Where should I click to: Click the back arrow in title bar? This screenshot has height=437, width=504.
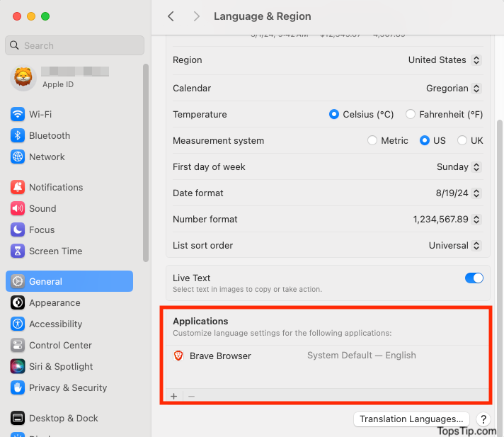pos(171,16)
